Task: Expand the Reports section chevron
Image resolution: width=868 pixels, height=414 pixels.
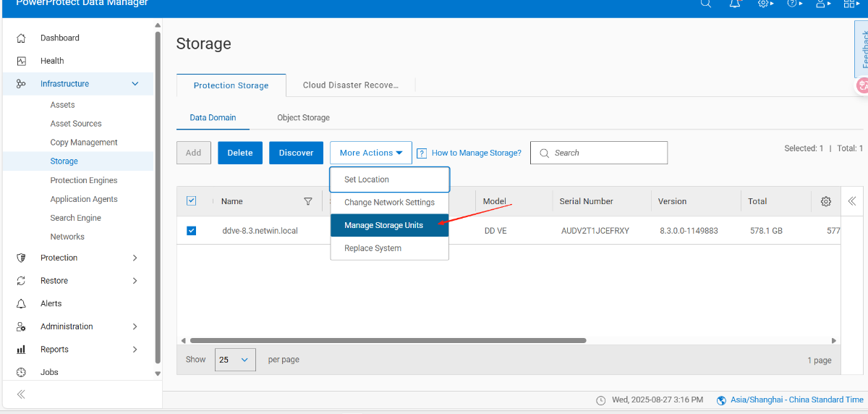Action: 135,350
